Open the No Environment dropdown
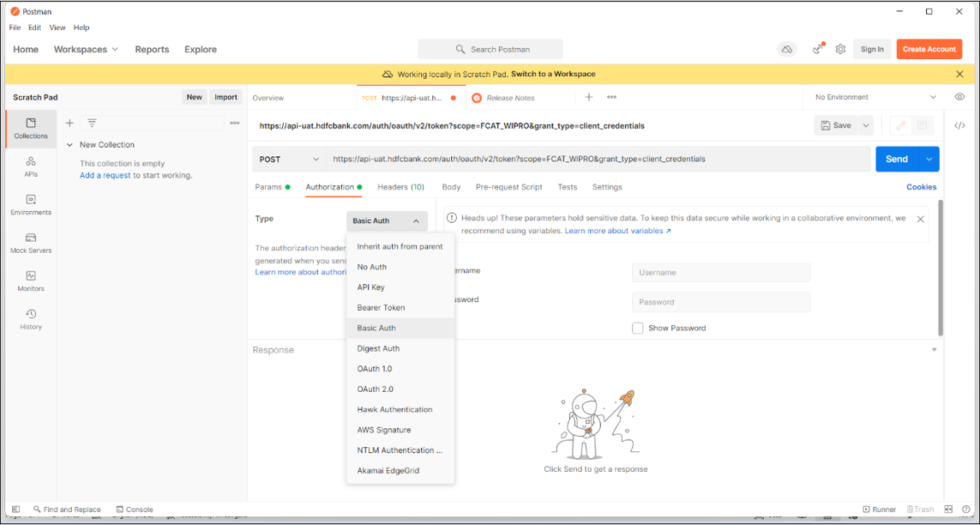The width and height of the screenshot is (980, 525). pos(875,98)
